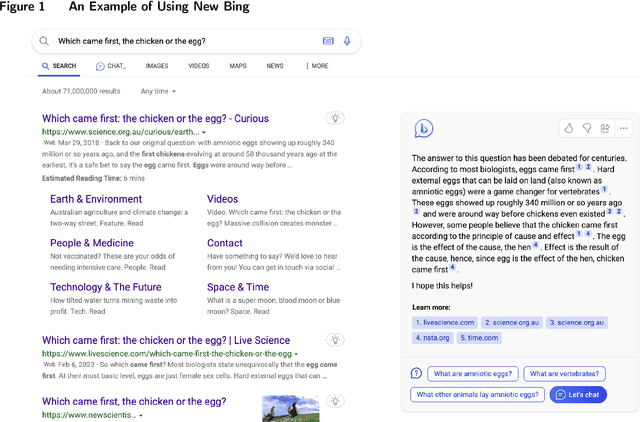Image resolution: width=640 pixels, height=422 pixels.
Task: Expand the science.org.au URL dropdown arrow
Action: click(x=204, y=132)
